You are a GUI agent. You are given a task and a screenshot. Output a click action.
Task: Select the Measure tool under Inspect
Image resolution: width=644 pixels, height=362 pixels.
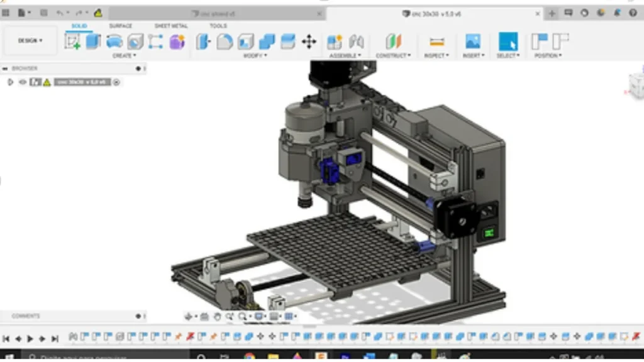click(436, 41)
